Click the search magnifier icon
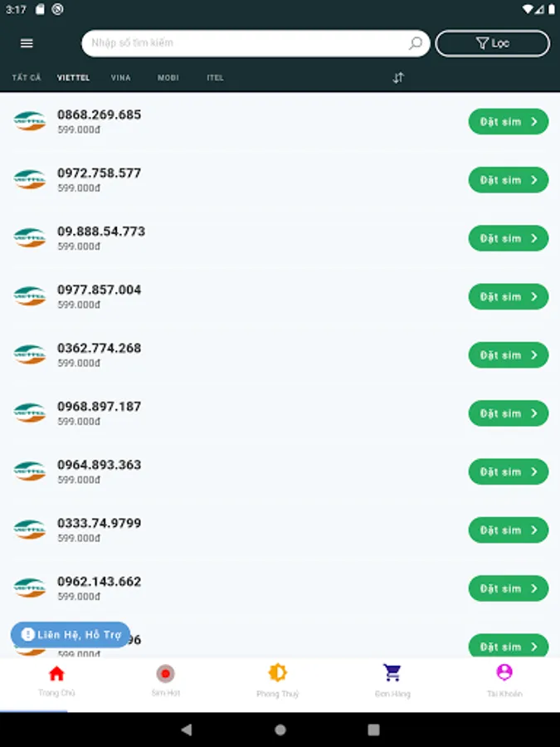The image size is (560, 747). [416, 43]
